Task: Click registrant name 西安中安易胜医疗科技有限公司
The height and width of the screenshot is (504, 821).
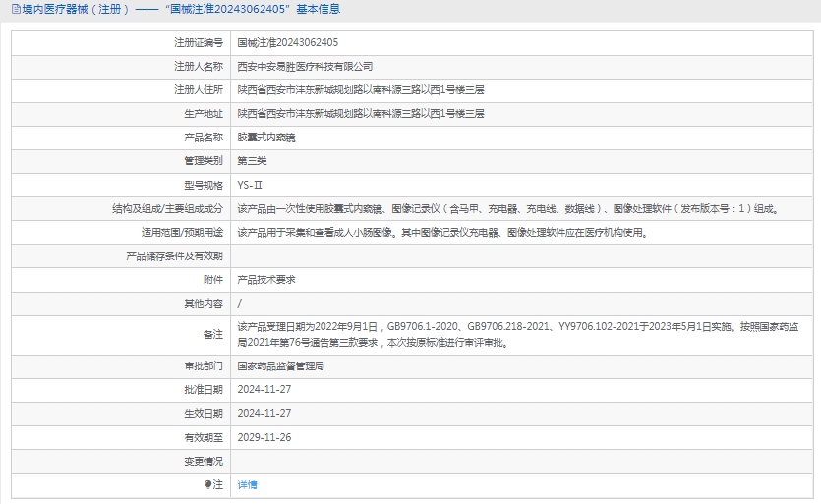Action: coord(305,66)
